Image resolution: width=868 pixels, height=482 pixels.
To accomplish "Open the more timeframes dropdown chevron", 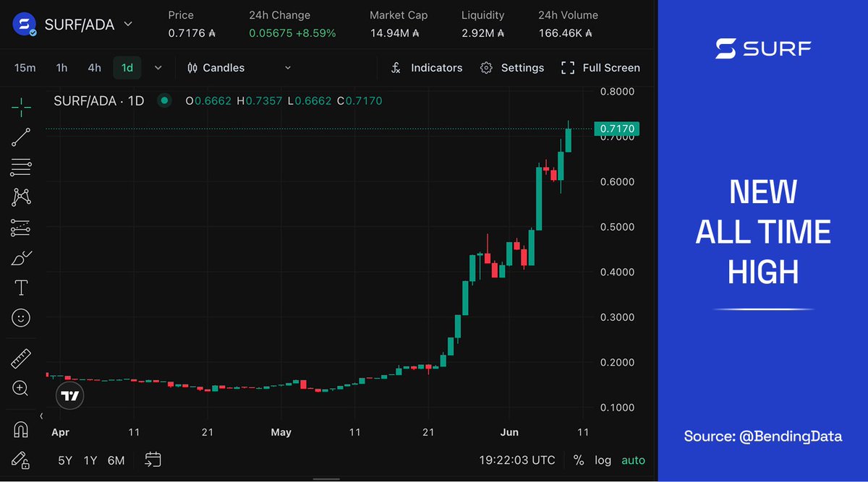I will (158, 68).
